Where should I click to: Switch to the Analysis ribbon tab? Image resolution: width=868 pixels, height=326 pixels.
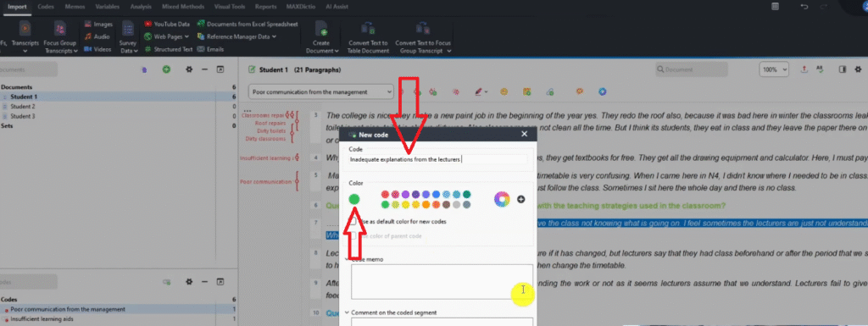[141, 7]
